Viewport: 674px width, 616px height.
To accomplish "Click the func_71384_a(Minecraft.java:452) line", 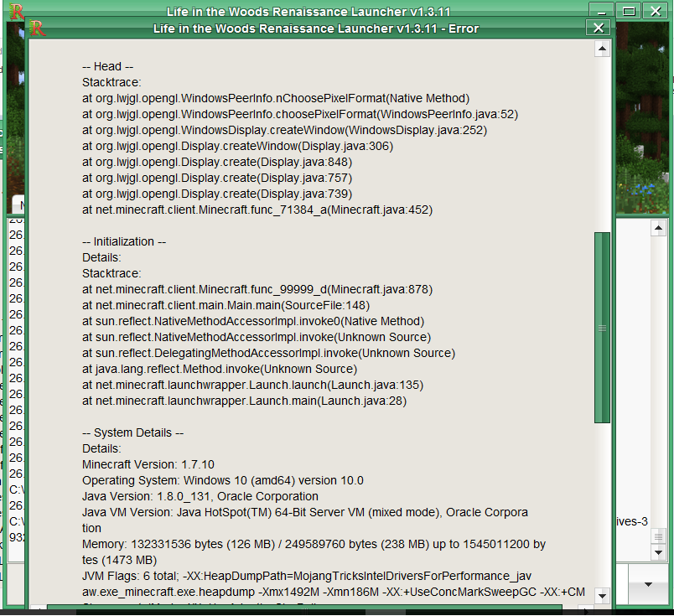I will (257, 210).
